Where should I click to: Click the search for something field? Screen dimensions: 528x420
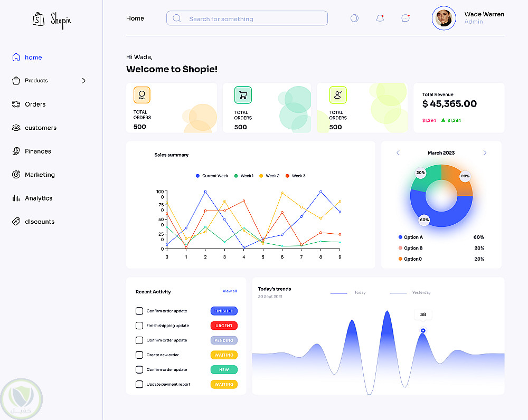click(x=247, y=18)
